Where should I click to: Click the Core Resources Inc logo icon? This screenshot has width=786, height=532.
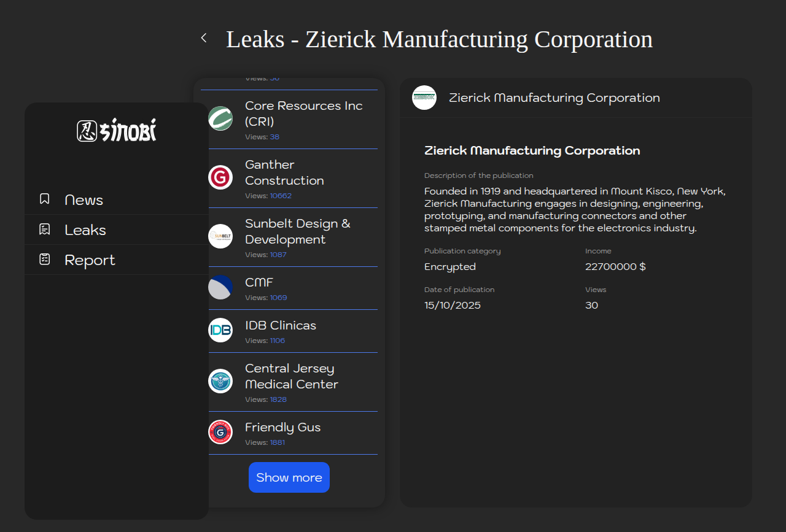point(220,118)
